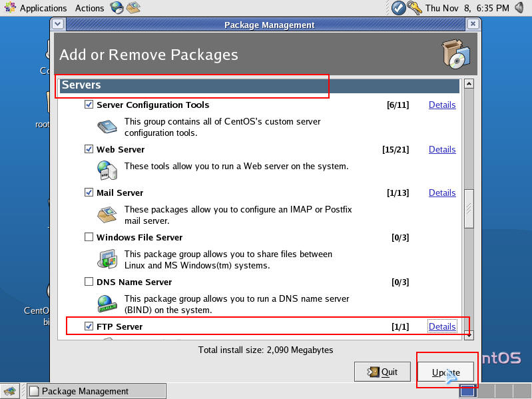The height and width of the screenshot is (399, 532).
Task: Click the Package Management taskbar button
Action: (x=97, y=391)
